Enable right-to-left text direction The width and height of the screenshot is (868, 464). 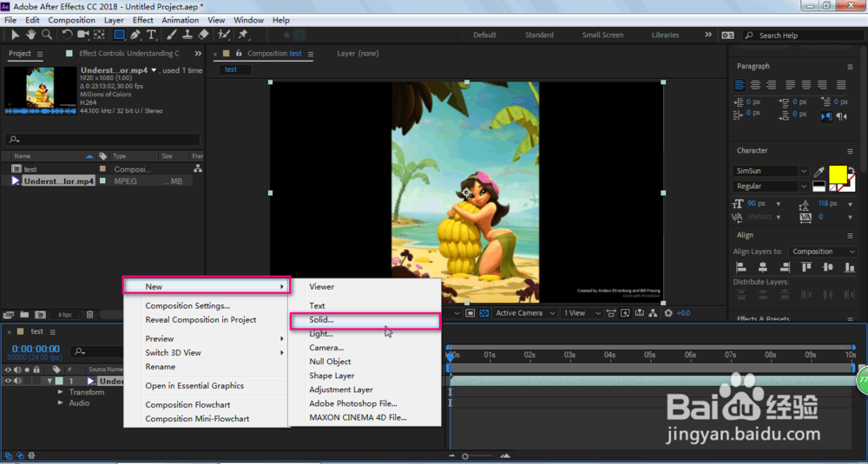tap(841, 116)
